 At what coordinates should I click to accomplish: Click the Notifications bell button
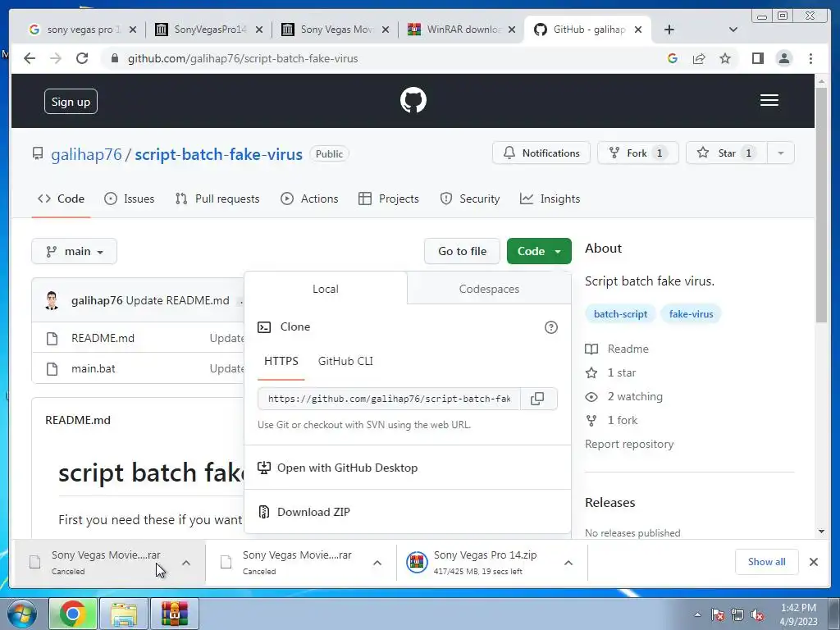(541, 153)
